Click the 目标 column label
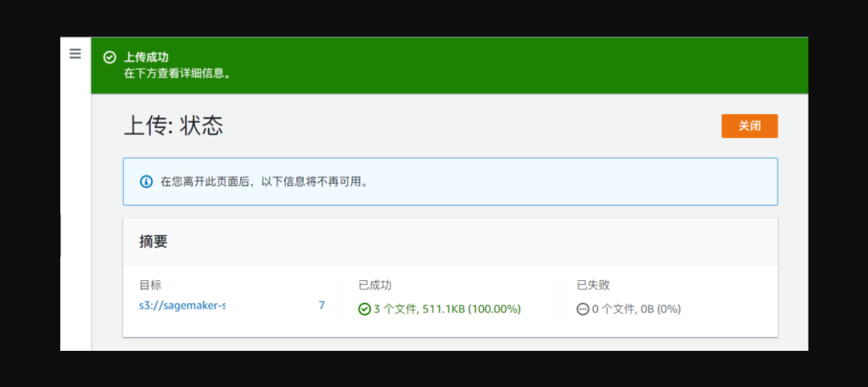Screen dimensions: 868x387 point(150,285)
